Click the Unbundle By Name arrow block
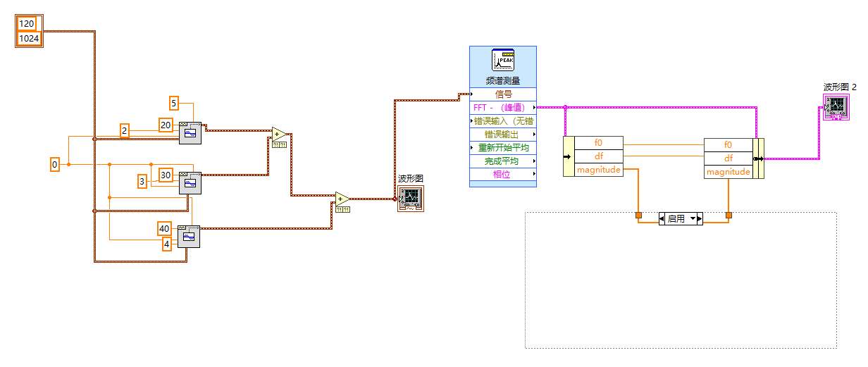The width and height of the screenshot is (868, 367). pos(569,156)
